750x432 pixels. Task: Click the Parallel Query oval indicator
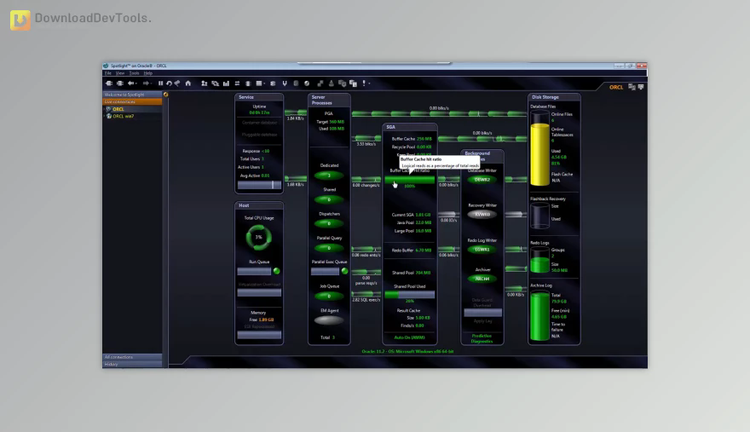[x=329, y=248]
